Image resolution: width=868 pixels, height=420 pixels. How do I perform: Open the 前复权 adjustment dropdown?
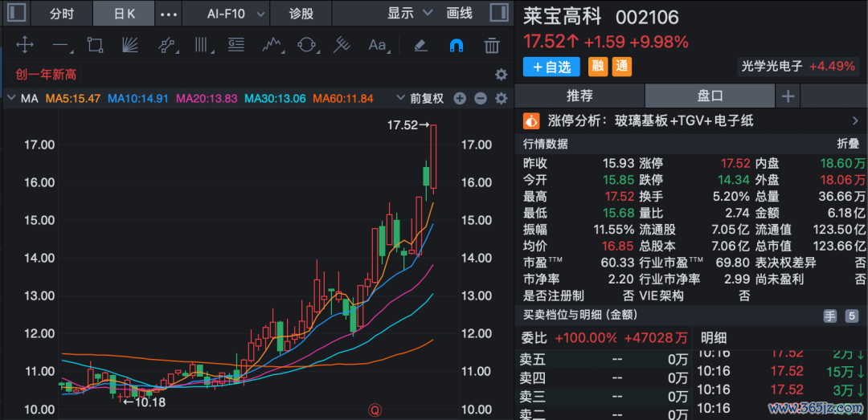click(420, 99)
